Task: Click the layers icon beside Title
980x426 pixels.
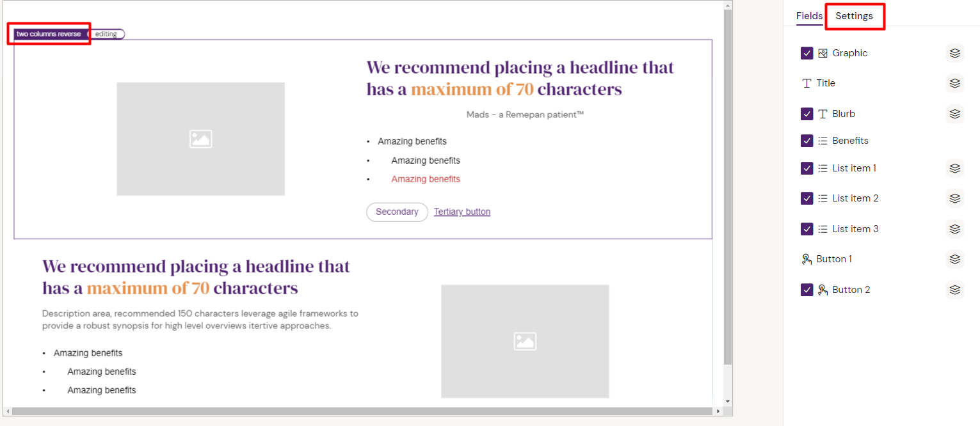Action: (x=954, y=83)
